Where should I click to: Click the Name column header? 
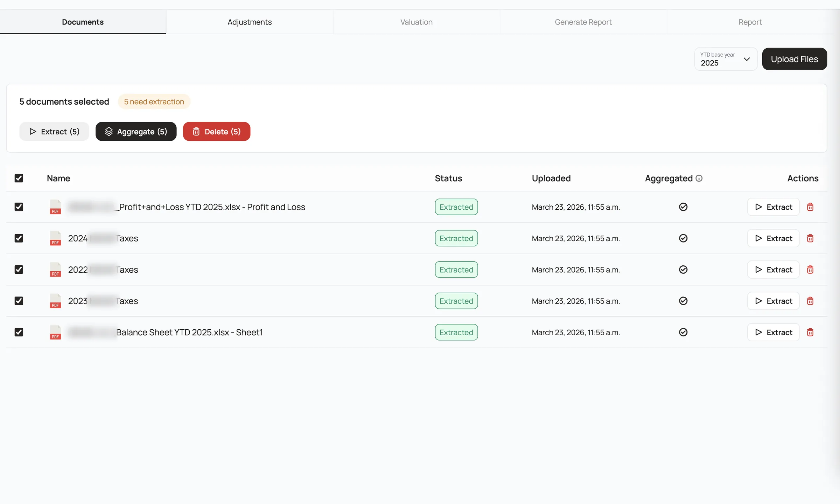58,178
